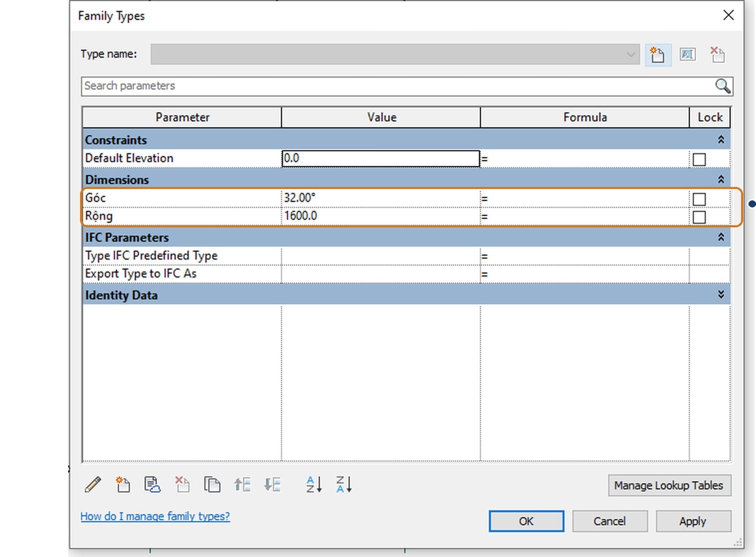Click the search magnifier icon

click(723, 86)
